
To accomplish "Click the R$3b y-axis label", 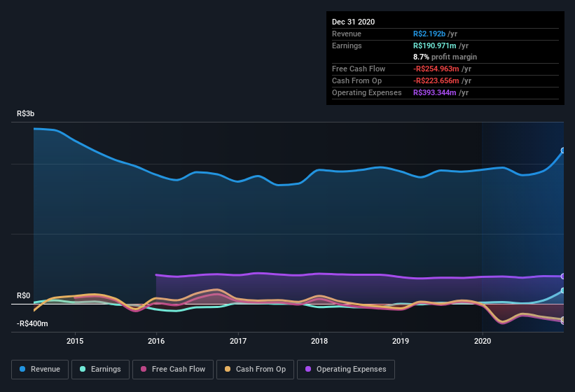I will point(26,113).
